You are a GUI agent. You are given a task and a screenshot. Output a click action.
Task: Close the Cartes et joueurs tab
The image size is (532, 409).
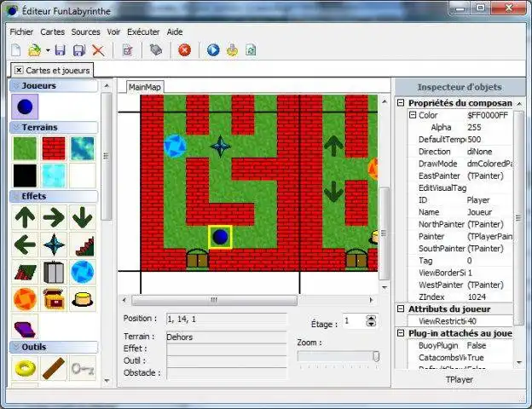[x=19, y=70]
